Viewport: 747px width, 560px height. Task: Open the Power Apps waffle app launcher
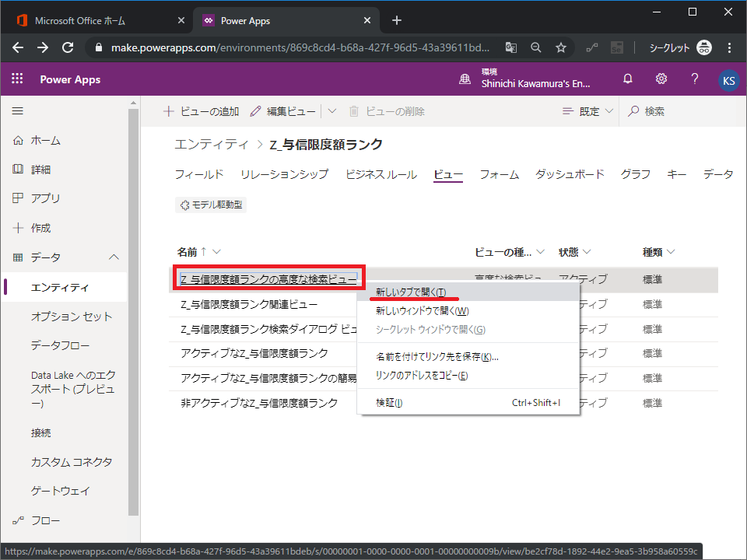click(x=18, y=79)
